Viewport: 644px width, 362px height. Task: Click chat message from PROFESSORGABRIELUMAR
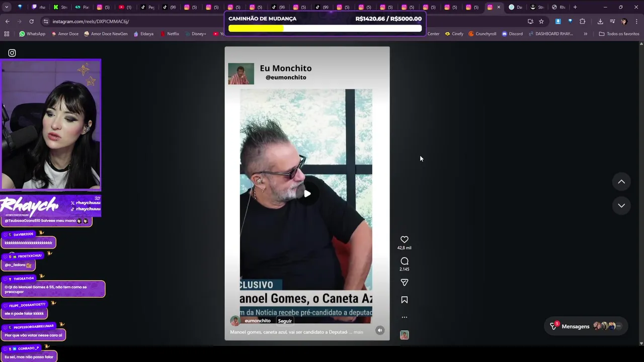coord(33,335)
